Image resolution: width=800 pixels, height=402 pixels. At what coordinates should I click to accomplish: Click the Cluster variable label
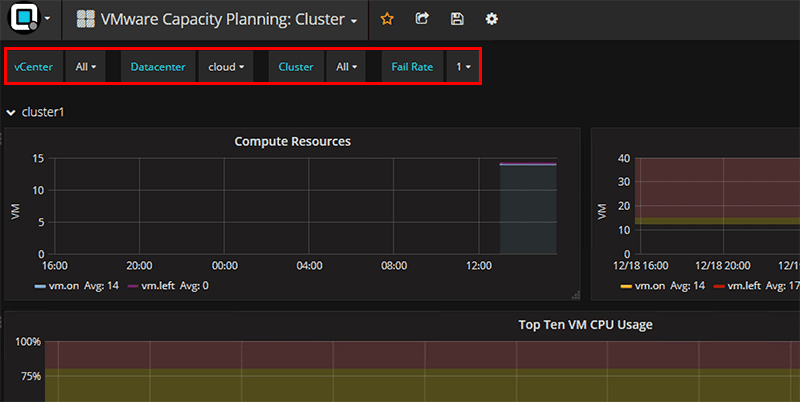296,67
